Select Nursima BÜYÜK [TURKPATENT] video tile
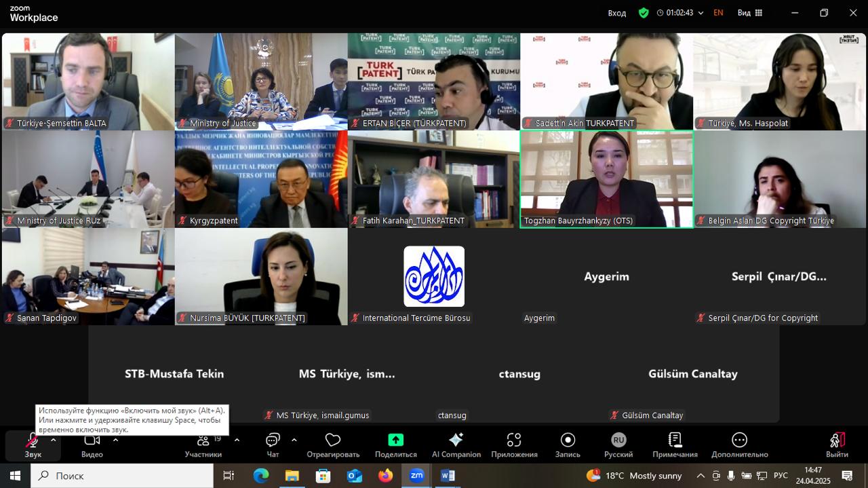Viewport: 868px width, 488px height. [x=261, y=276]
